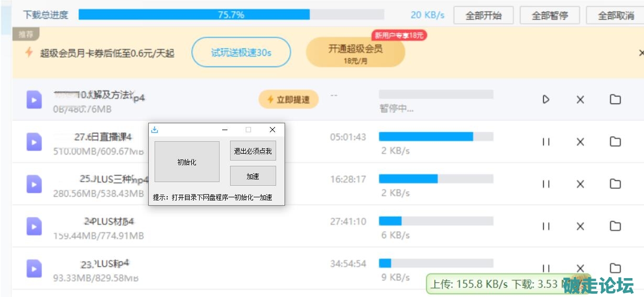This screenshot has width=644, height=297.
Task: Click the 全部取消 button
Action: [616, 15]
